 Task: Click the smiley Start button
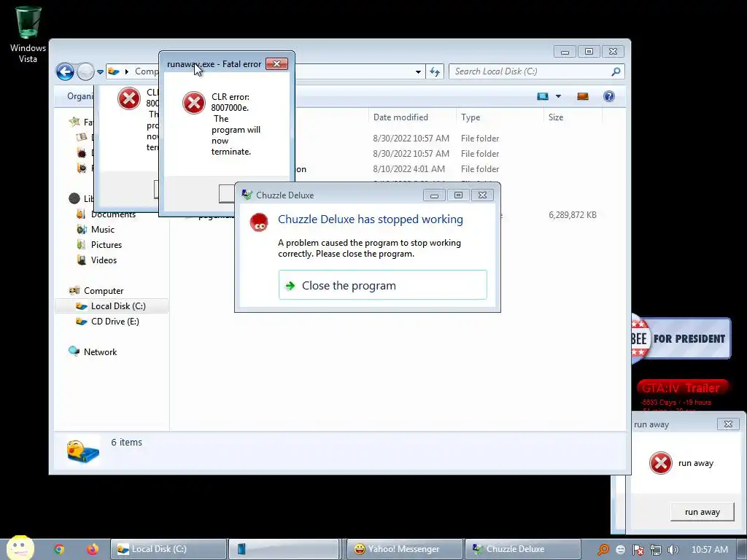point(20,548)
